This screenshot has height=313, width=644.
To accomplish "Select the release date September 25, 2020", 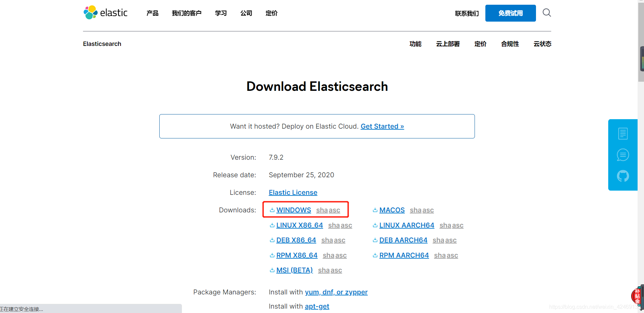I will coord(301,175).
